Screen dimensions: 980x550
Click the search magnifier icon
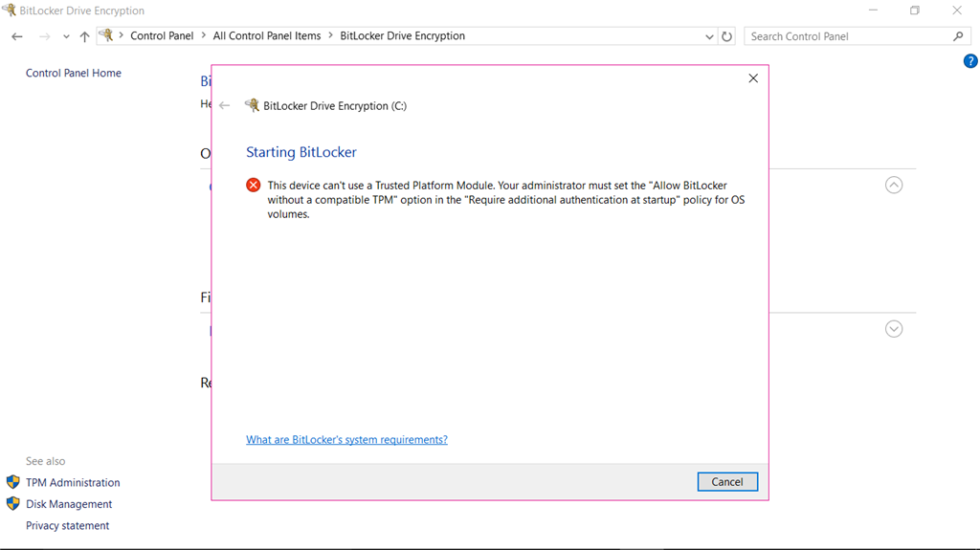coord(958,36)
